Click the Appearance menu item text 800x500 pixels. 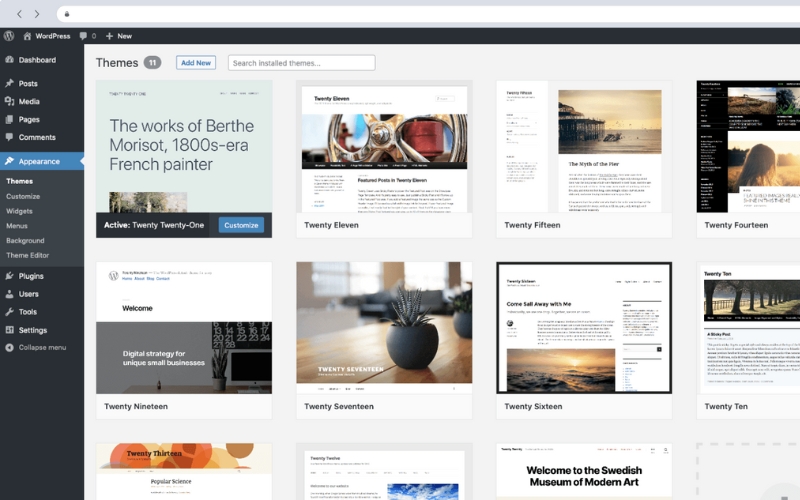pyautogui.click(x=39, y=161)
